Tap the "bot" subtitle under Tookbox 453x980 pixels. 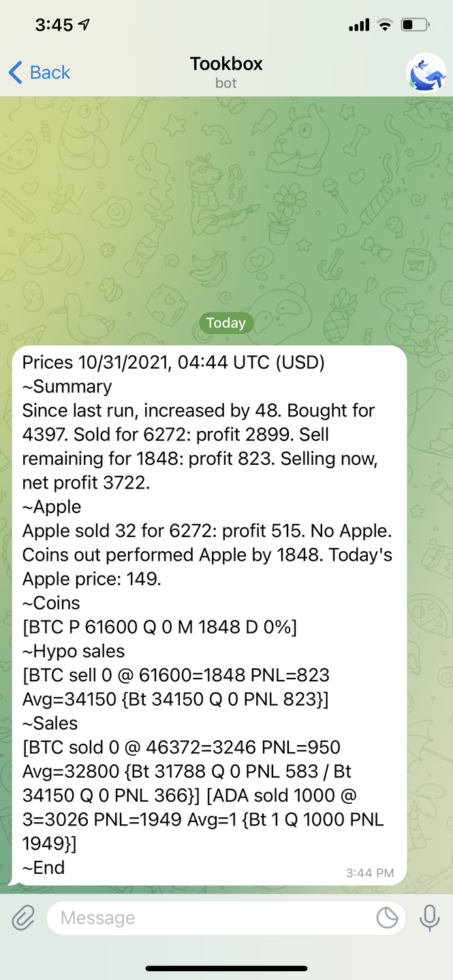tap(226, 83)
